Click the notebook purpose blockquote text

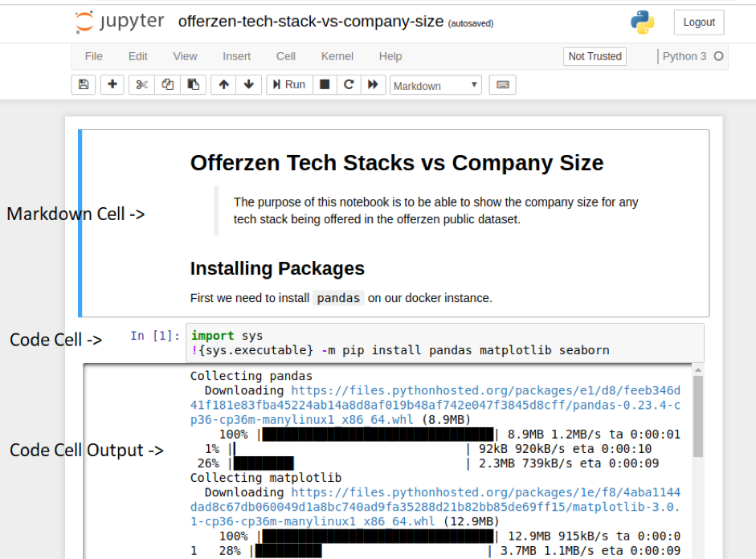(x=436, y=210)
